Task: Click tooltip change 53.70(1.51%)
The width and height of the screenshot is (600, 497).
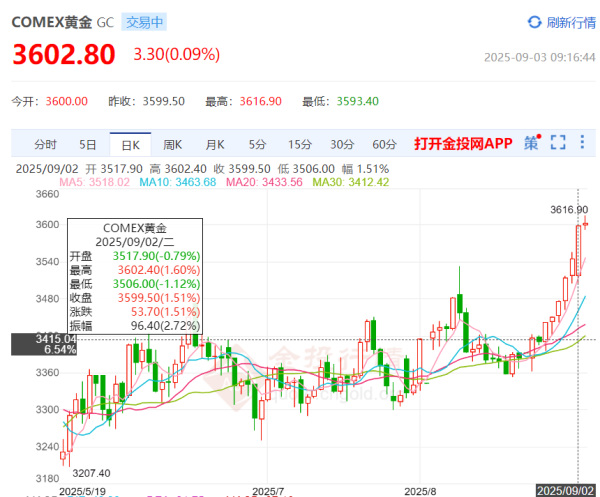Action: 165,312
